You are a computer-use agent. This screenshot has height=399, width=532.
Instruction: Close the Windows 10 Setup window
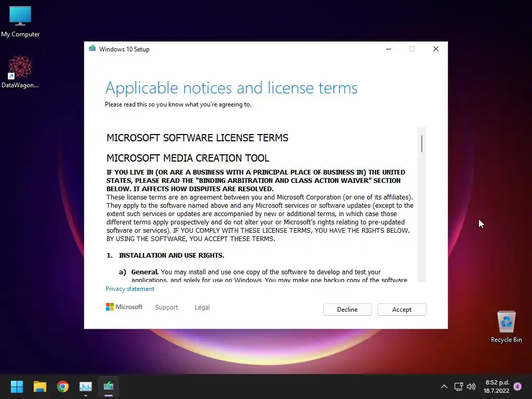436,49
